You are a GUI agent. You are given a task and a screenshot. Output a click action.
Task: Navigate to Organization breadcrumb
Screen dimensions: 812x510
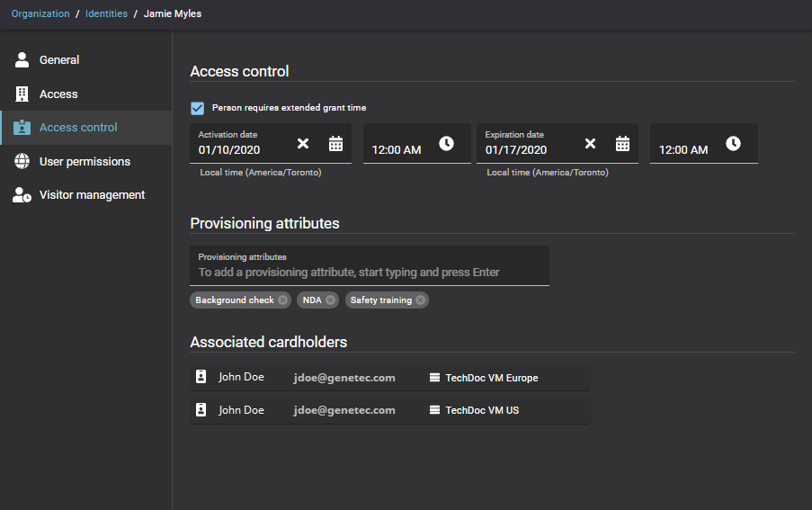point(40,14)
